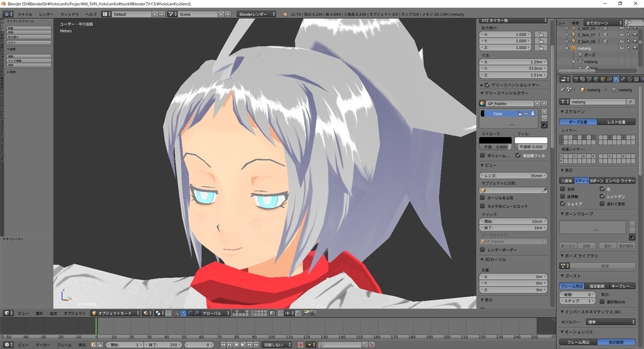
Task: Click the レンズ 35mm field
Action: pos(513,175)
